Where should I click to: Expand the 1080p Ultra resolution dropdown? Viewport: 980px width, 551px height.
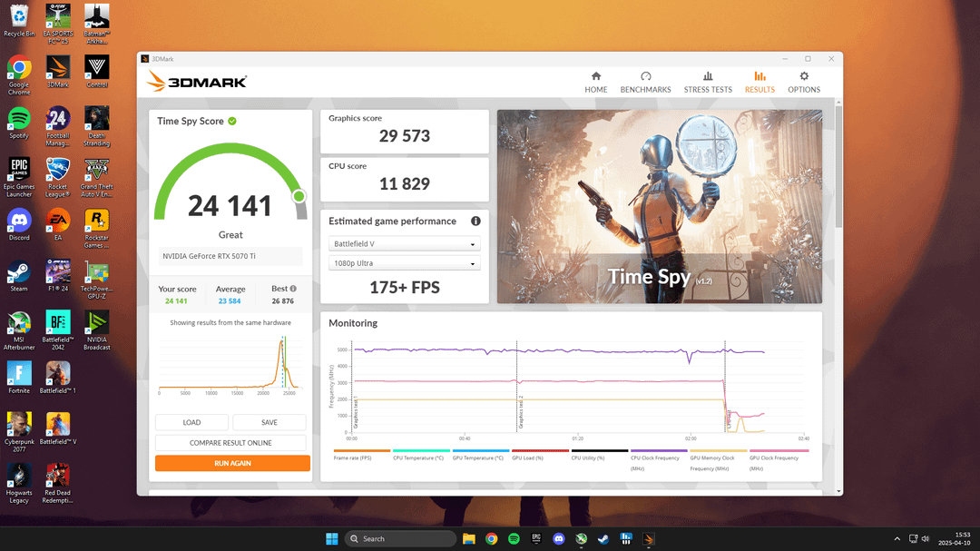tap(405, 263)
